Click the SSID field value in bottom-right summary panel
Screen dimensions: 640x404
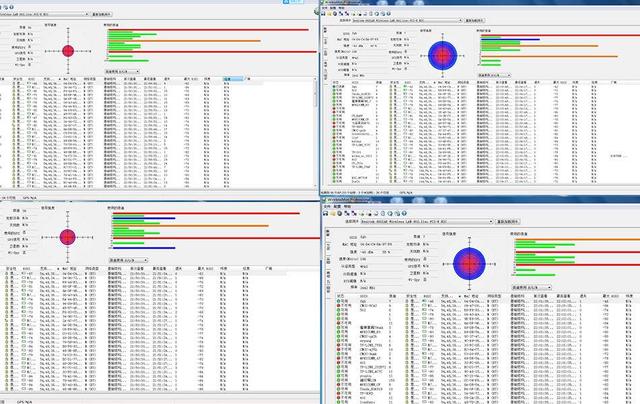(x=363, y=237)
